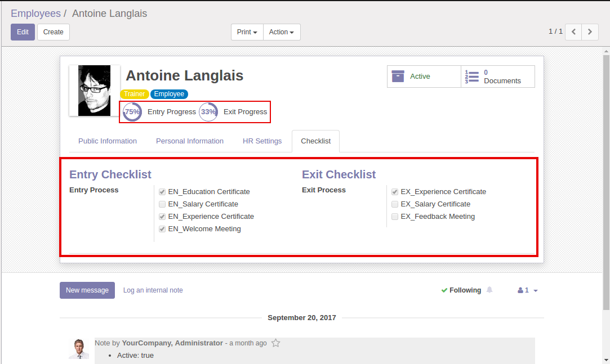610x364 pixels.
Task: Toggle the EN_Salary Certificate checkbox
Action: 162,204
